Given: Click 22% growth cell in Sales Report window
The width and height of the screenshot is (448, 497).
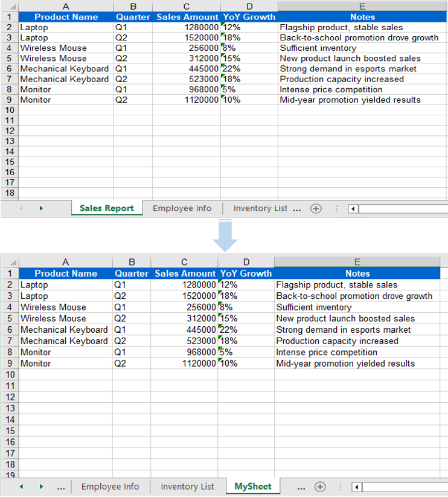Looking at the screenshot, I should (x=249, y=69).
